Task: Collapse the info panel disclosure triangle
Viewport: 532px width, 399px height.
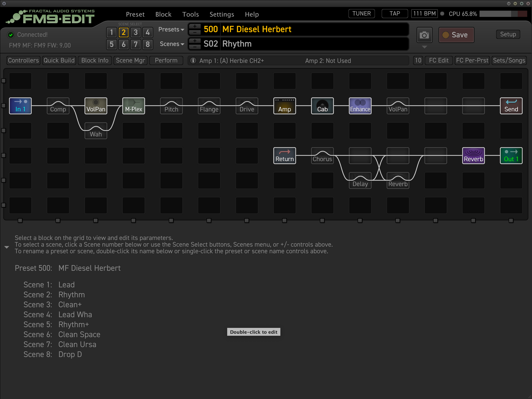Action: 7,247
